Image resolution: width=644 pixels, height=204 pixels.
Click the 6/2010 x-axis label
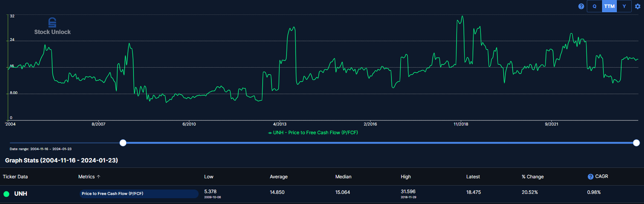(189, 124)
